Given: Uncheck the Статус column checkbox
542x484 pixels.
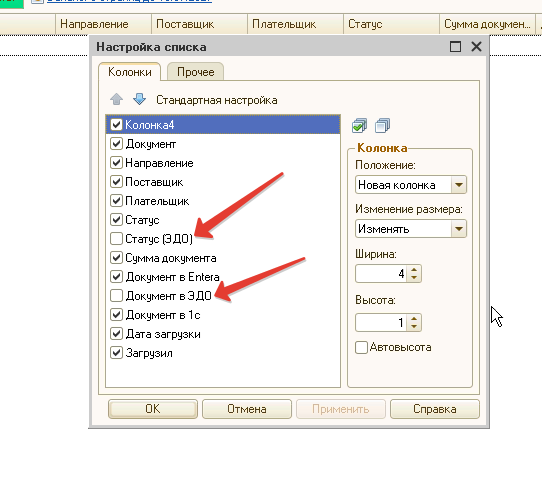Looking at the screenshot, I should point(116,220).
